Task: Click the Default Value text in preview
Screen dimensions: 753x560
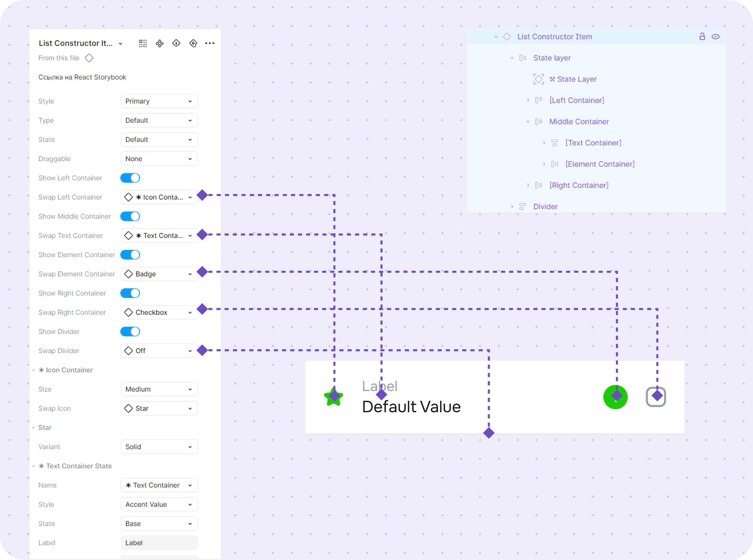Action: click(x=411, y=406)
